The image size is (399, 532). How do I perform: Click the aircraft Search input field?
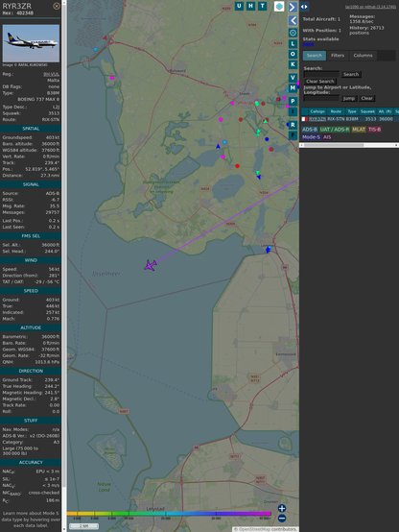[x=321, y=74]
